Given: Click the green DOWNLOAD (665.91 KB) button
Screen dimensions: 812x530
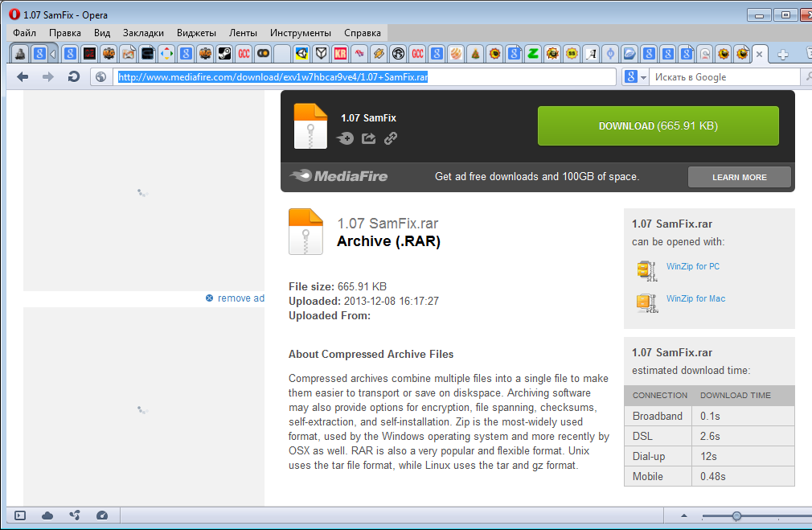Looking at the screenshot, I should [x=658, y=126].
